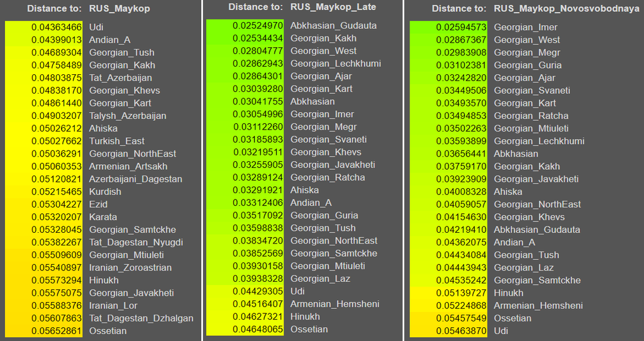
Task: Click distance value 0.05463870
Action: (x=461, y=331)
